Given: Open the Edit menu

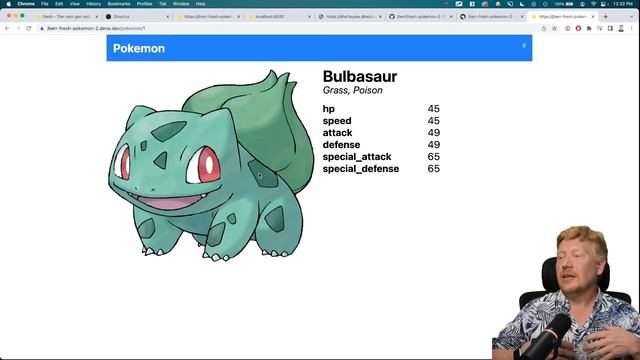Looking at the screenshot, I should tap(59, 4).
